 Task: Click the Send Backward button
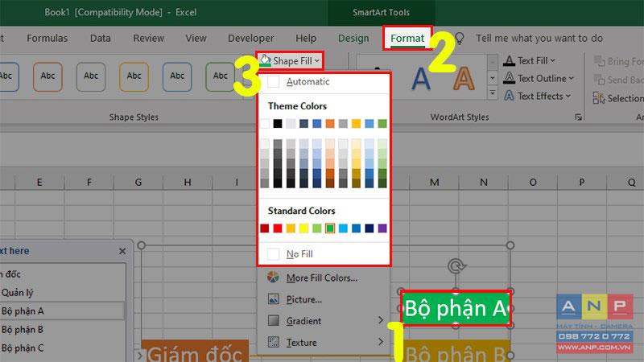coord(618,80)
